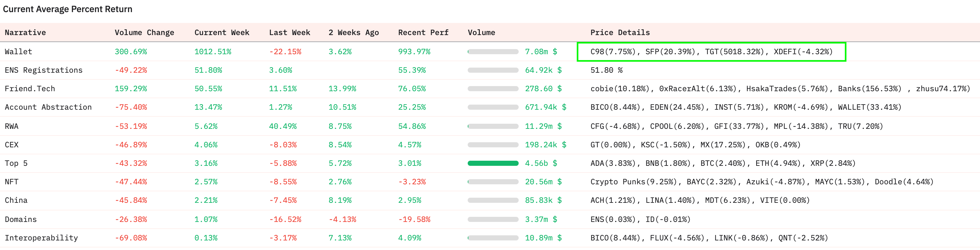
Task: Select the RWA narrative cell
Action: pos(11,127)
